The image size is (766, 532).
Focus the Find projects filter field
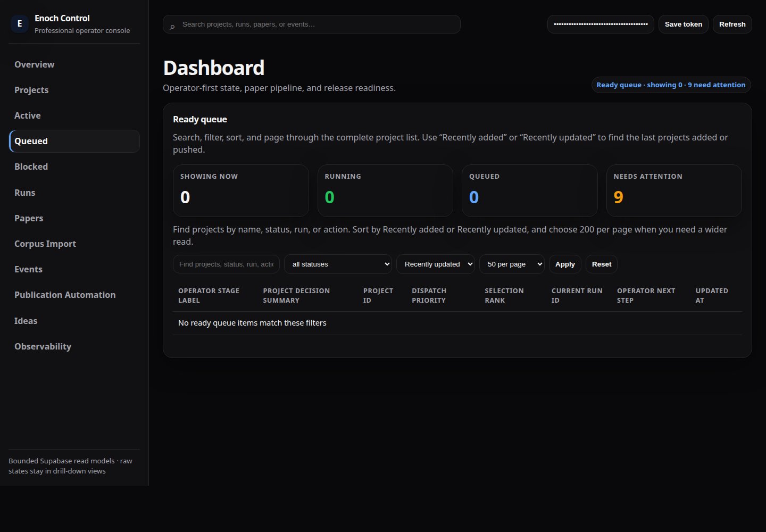226,264
